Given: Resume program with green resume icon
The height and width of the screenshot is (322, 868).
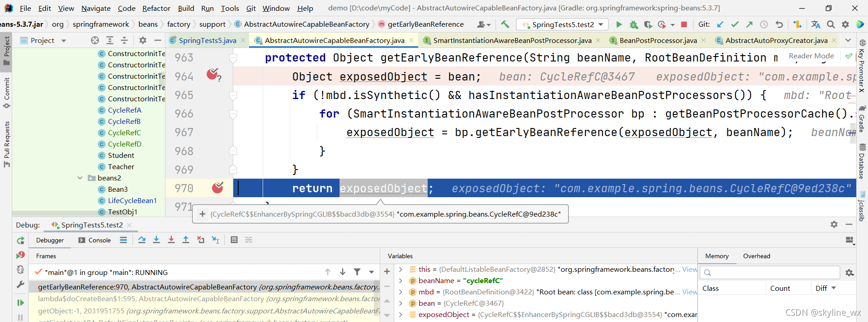Looking at the screenshot, I should point(20,303).
